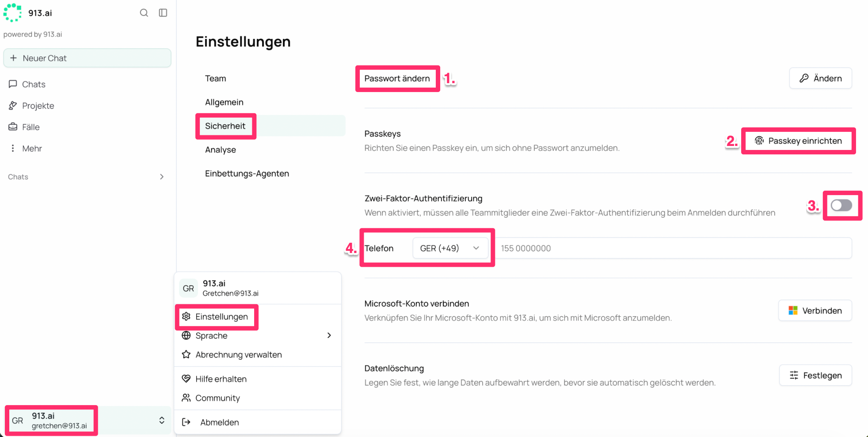Image resolution: width=868 pixels, height=437 pixels.
Task: Click the logout arrow icon beside Abmelden
Action: (x=187, y=422)
